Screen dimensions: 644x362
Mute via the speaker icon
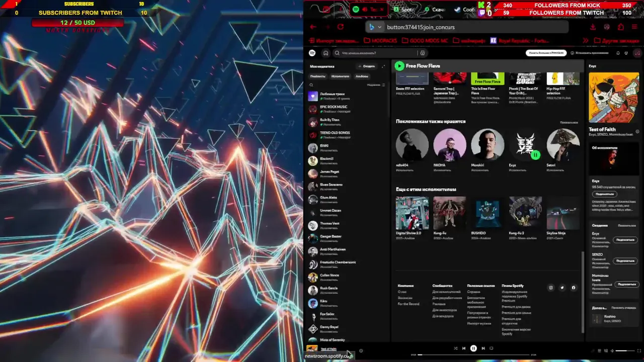click(x=612, y=350)
